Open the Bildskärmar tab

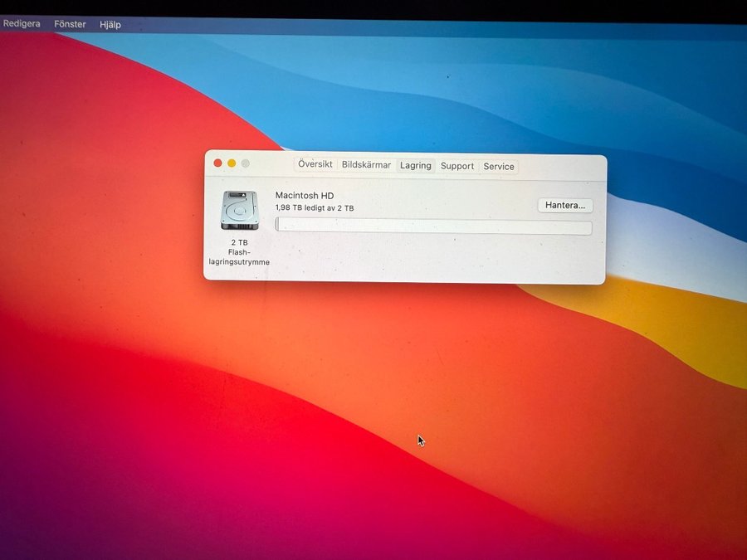pyautogui.click(x=366, y=165)
